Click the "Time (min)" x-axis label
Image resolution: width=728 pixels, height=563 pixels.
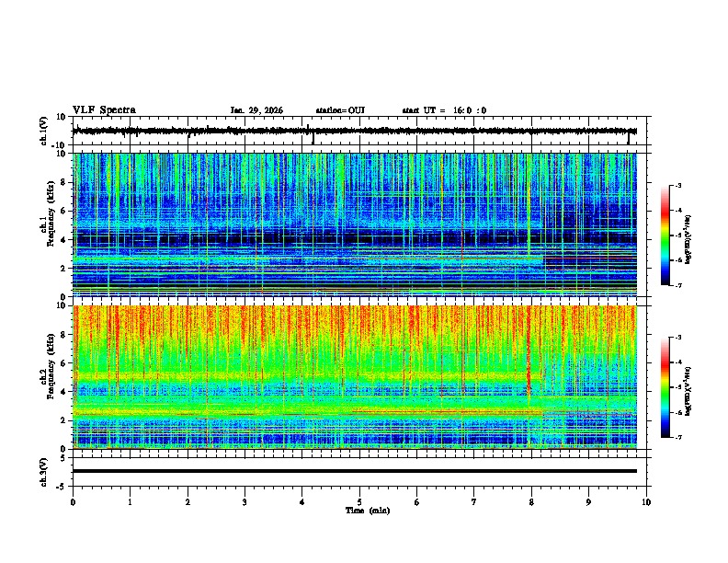tap(368, 511)
